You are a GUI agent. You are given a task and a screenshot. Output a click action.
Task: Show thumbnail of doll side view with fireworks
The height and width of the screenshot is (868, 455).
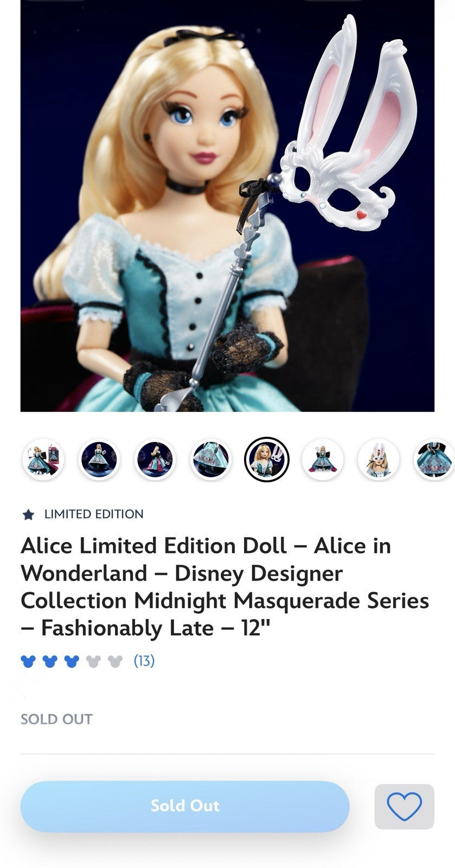[x=155, y=459]
